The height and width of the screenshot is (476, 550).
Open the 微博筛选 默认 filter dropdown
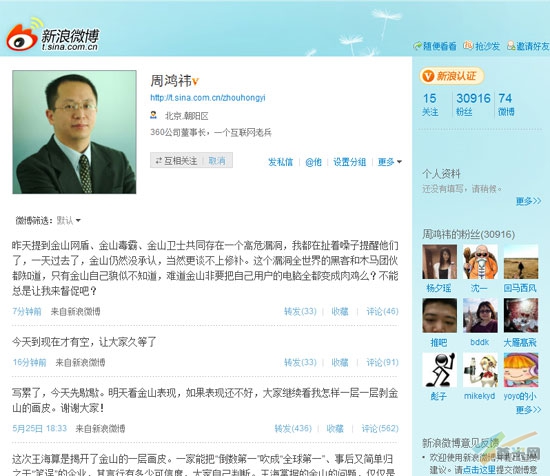pyautogui.click(x=68, y=221)
